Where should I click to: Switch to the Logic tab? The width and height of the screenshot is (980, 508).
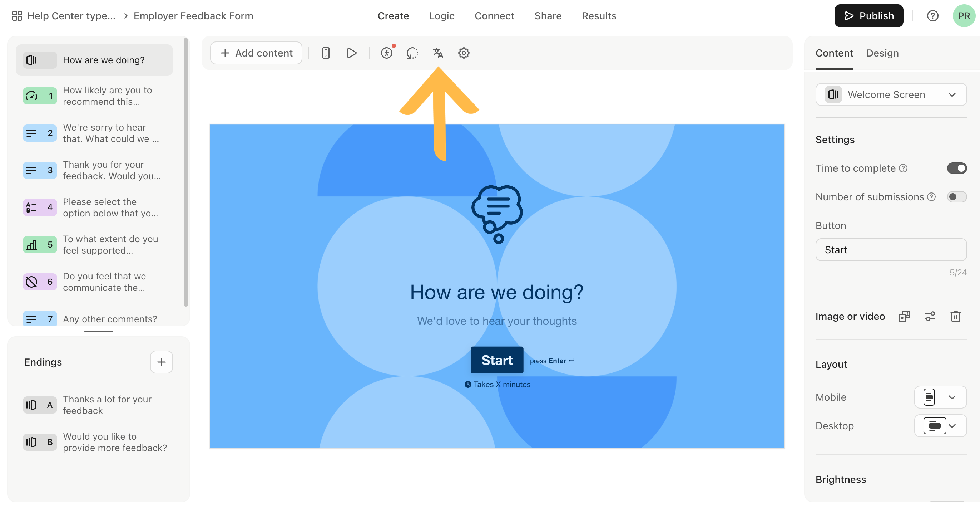tap(442, 16)
